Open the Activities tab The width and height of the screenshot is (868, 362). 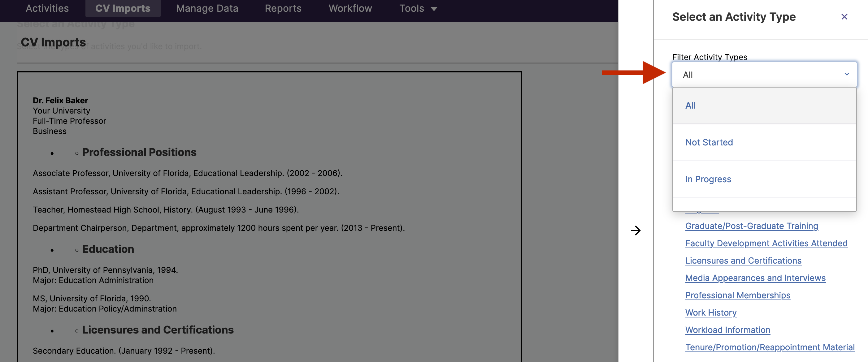(x=47, y=8)
